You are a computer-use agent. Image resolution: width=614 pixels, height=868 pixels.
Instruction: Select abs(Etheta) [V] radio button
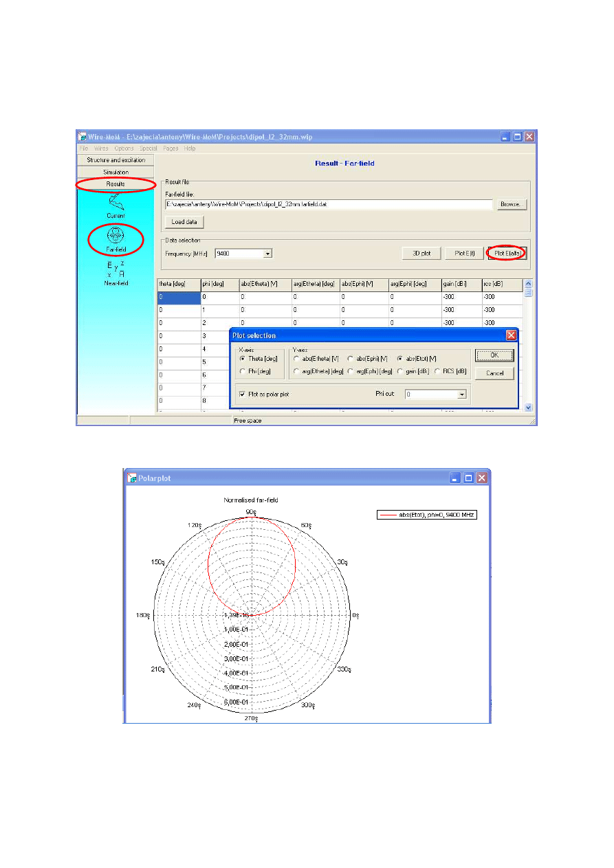[x=297, y=358]
